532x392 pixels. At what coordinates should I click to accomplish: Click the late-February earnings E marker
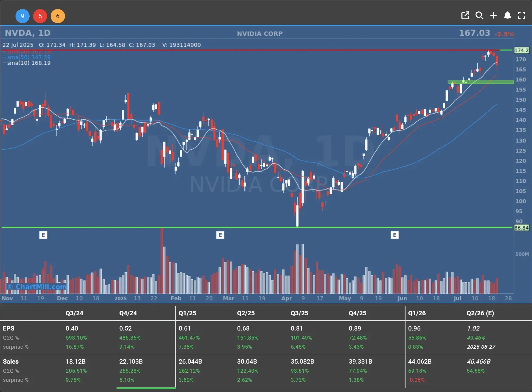click(220, 235)
